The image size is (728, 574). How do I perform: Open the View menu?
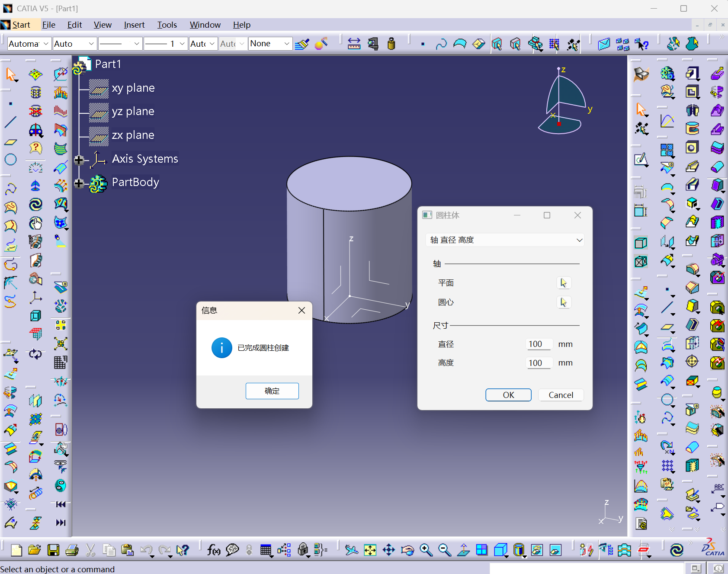(x=103, y=25)
